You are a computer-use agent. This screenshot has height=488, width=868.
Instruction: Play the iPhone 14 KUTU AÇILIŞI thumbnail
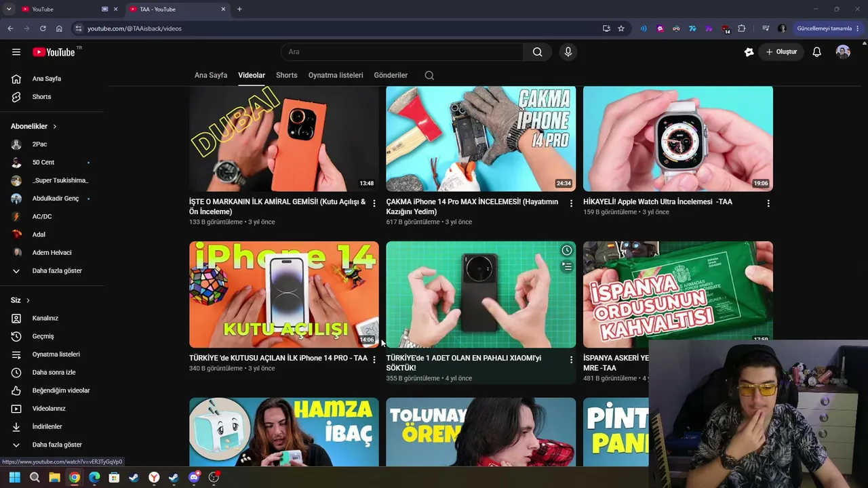[x=284, y=294]
